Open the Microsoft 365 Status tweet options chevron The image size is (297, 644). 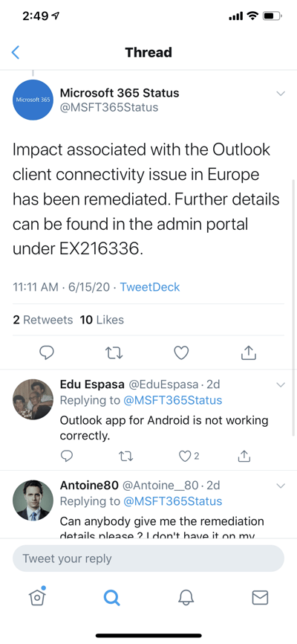click(281, 94)
